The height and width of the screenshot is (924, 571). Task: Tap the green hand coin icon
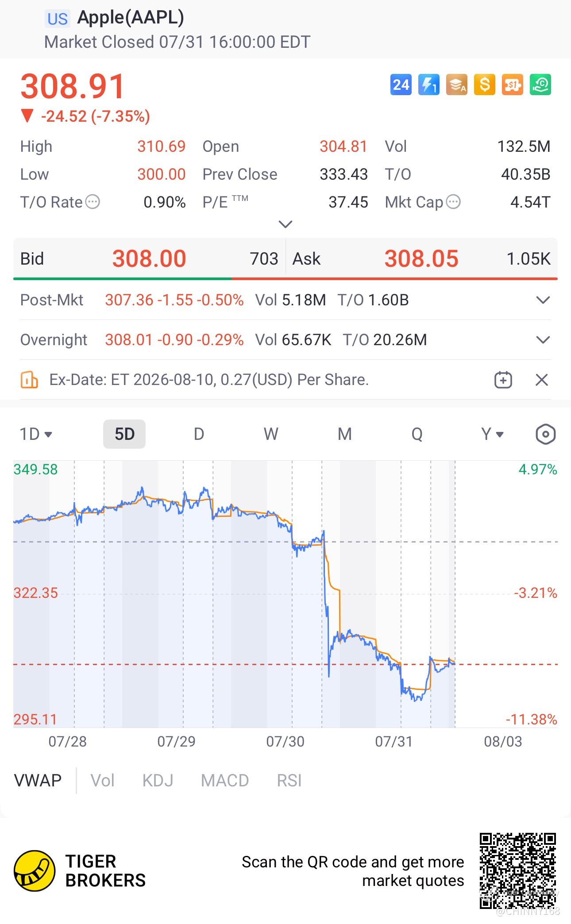[540, 85]
